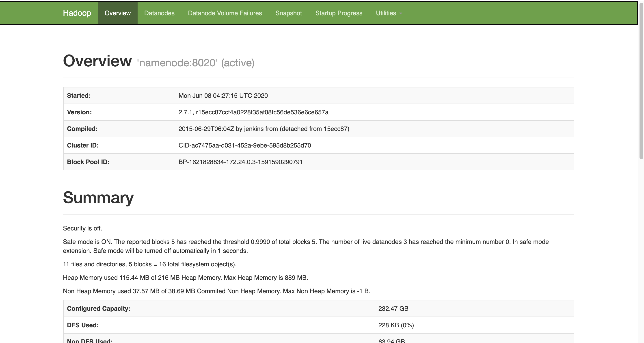644x343 pixels.
Task: Click the 'Safe mode is ON' paragraph
Action: (306, 246)
